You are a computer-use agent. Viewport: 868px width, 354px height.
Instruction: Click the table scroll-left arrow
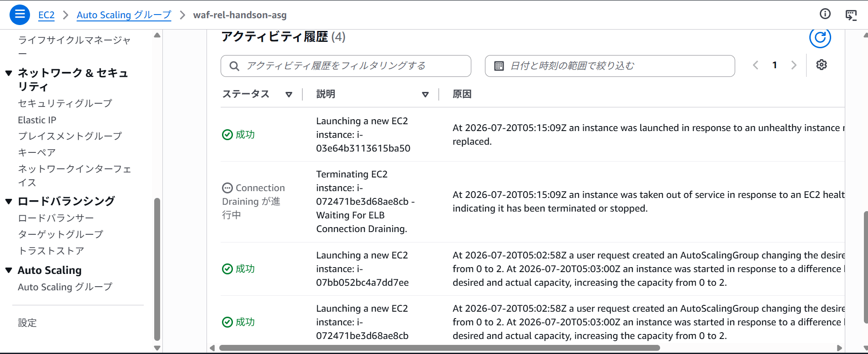point(212,348)
